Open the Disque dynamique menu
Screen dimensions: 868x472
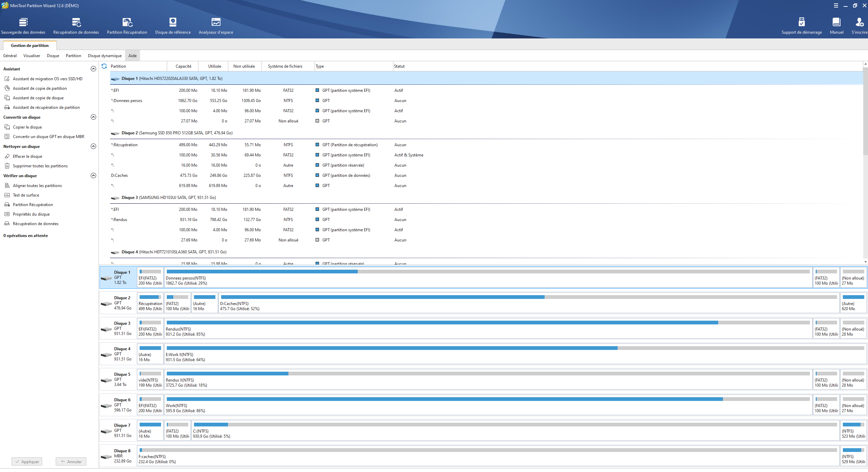click(x=105, y=56)
